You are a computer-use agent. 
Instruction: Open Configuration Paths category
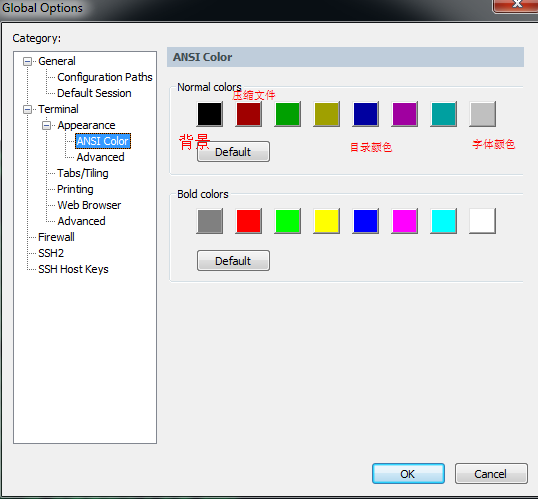pyautogui.click(x=105, y=77)
